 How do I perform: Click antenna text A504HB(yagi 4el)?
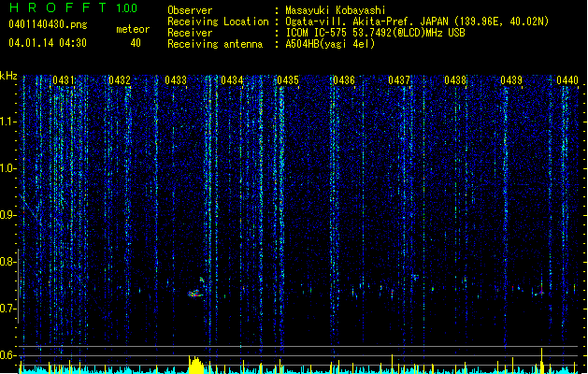coord(330,44)
